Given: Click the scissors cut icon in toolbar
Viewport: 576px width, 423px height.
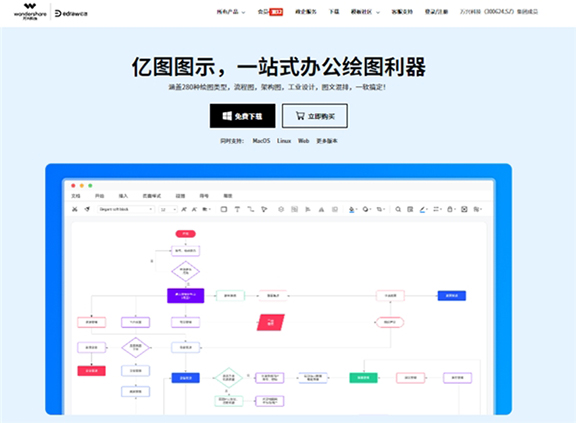Looking at the screenshot, I should [x=75, y=209].
